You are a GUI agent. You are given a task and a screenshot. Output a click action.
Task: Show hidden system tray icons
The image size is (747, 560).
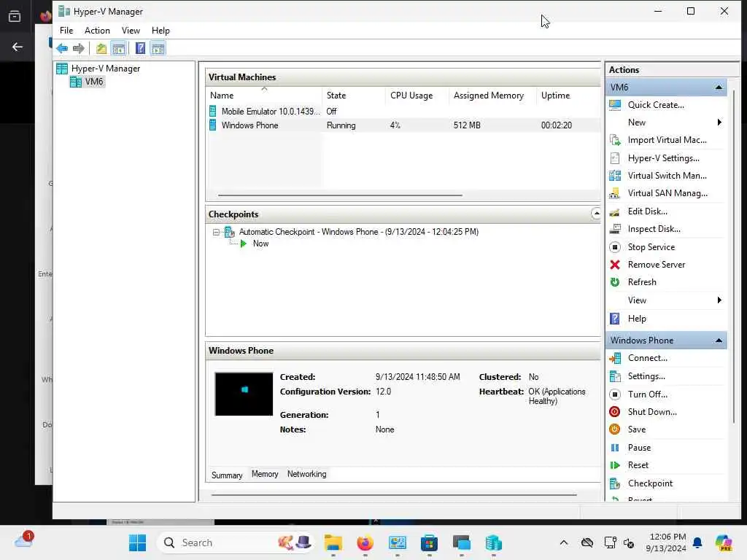pos(564,542)
